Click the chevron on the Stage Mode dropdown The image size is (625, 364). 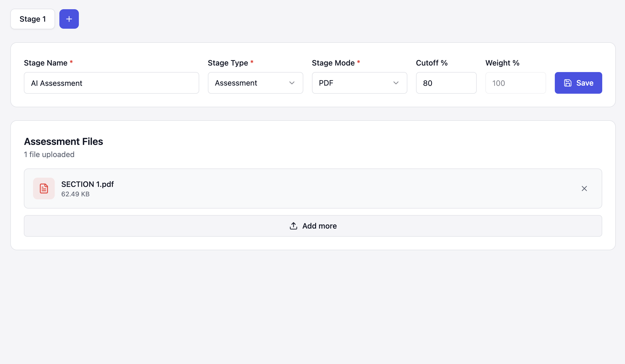(396, 83)
